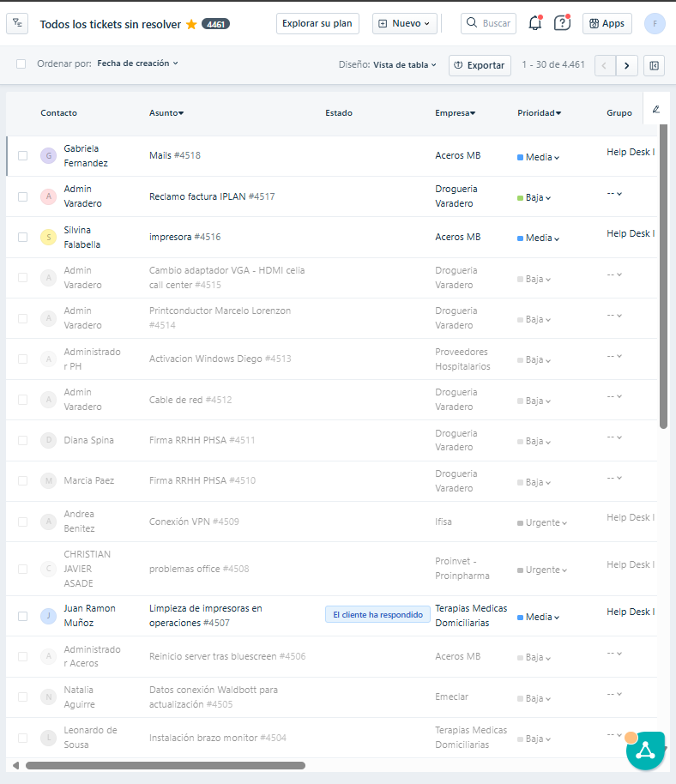
Task: Change Media priority for Limpieza de impresoras
Action: coord(539,617)
